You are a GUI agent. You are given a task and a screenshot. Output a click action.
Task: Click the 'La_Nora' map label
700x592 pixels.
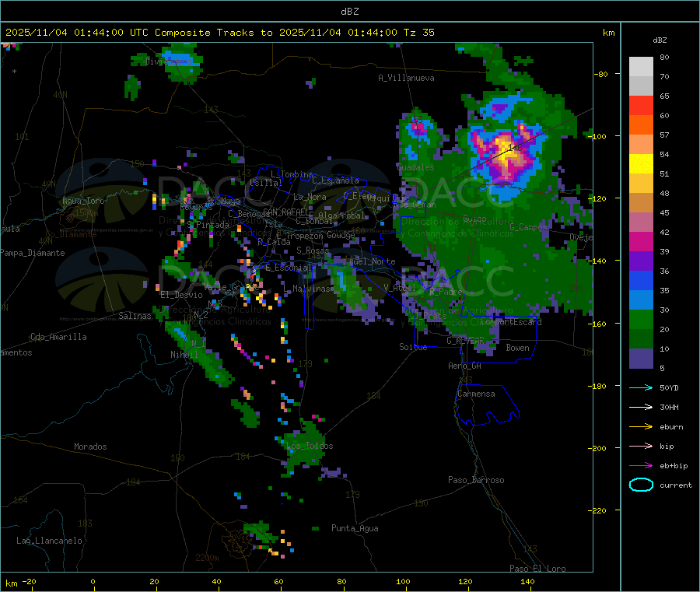point(310,197)
